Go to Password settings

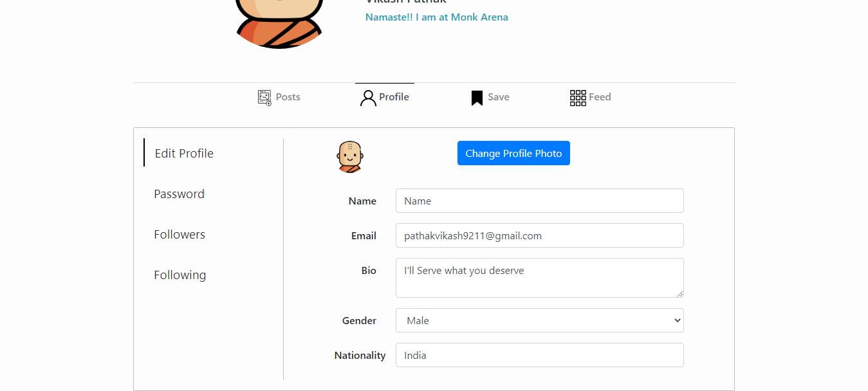point(179,194)
